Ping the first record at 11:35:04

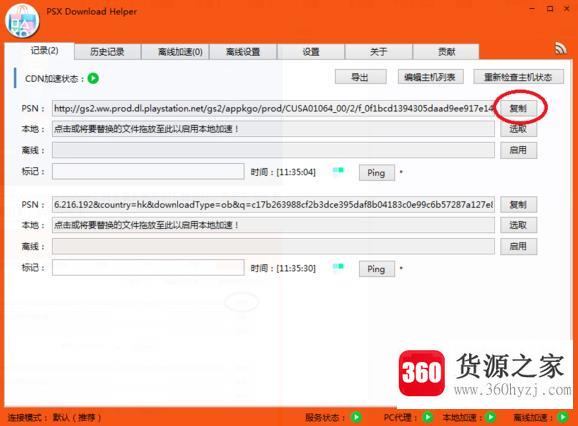(376, 172)
